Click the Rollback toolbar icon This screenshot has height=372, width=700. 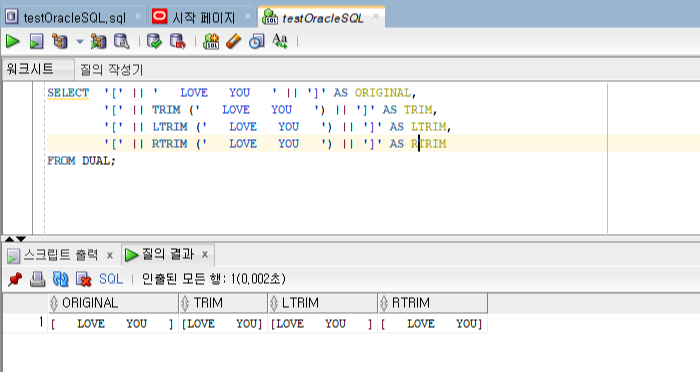point(178,42)
